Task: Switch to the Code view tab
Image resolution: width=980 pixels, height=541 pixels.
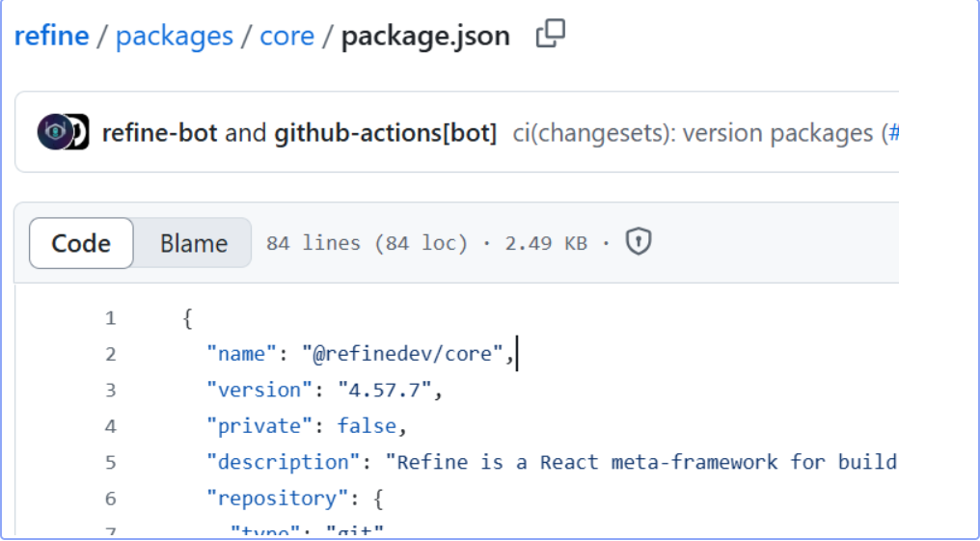Action: (x=81, y=243)
